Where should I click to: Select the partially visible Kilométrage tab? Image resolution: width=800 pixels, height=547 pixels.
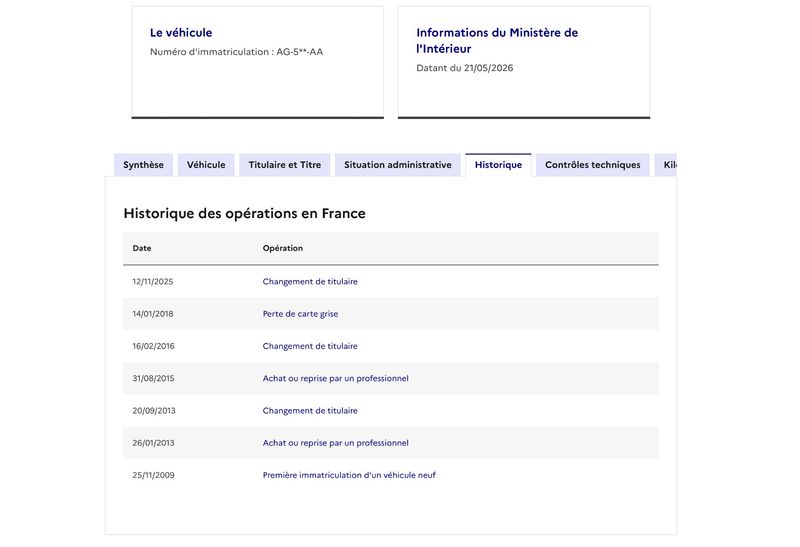click(666, 165)
